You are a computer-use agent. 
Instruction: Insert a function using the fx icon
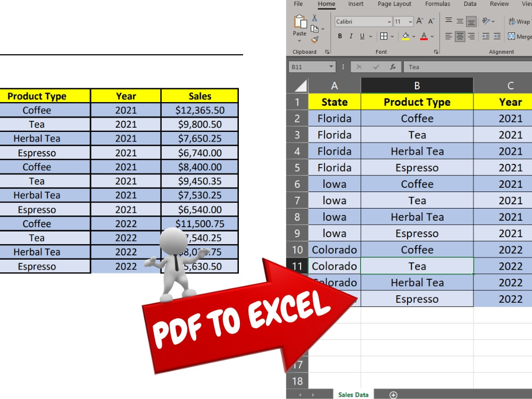(x=393, y=66)
